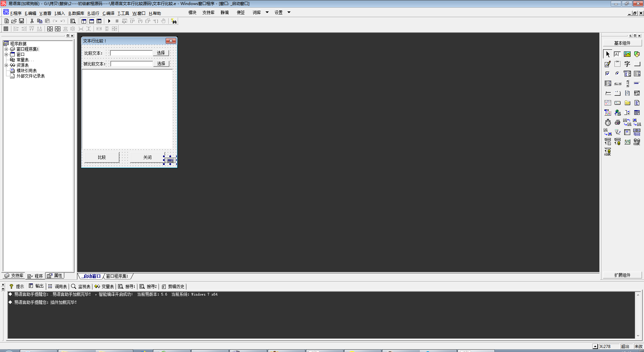The height and width of the screenshot is (352, 644).
Task: Switch to the 支持库 panel tab
Action: (14, 276)
